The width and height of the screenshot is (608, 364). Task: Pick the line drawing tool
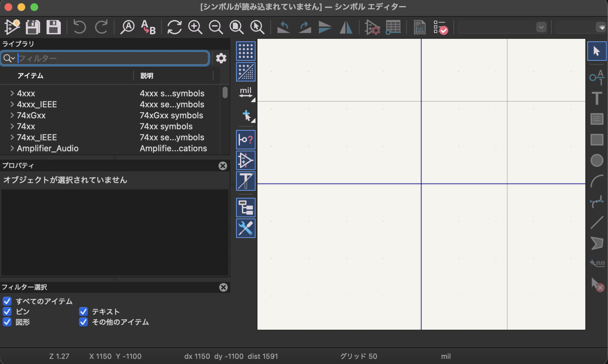click(x=597, y=223)
